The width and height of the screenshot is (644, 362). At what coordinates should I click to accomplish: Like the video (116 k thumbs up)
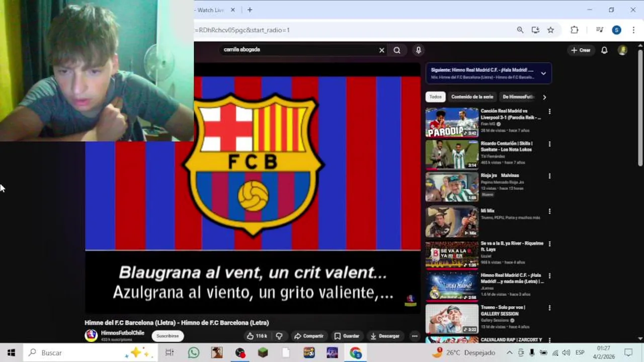pyautogui.click(x=257, y=336)
